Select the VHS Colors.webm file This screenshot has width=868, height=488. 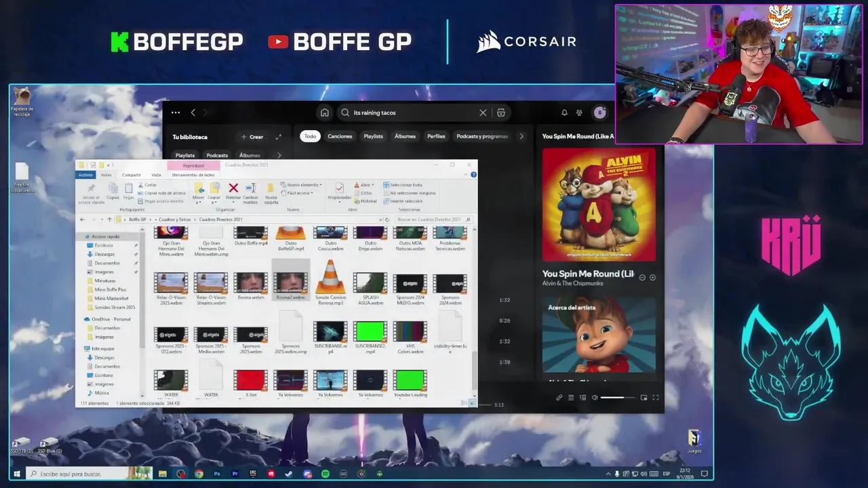pos(410,338)
